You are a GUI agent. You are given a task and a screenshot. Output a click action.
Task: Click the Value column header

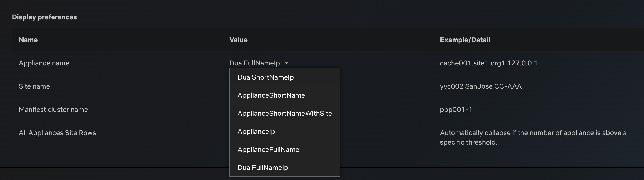238,40
